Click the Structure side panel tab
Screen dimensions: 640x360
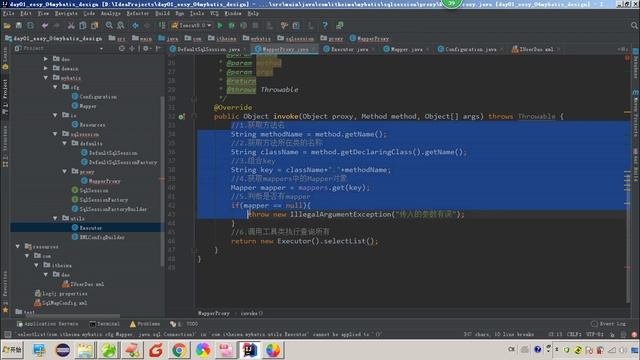coord(5,145)
